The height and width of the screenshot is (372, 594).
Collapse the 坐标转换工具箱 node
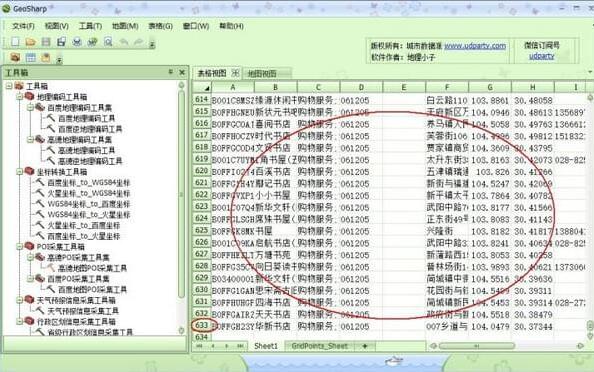point(19,172)
